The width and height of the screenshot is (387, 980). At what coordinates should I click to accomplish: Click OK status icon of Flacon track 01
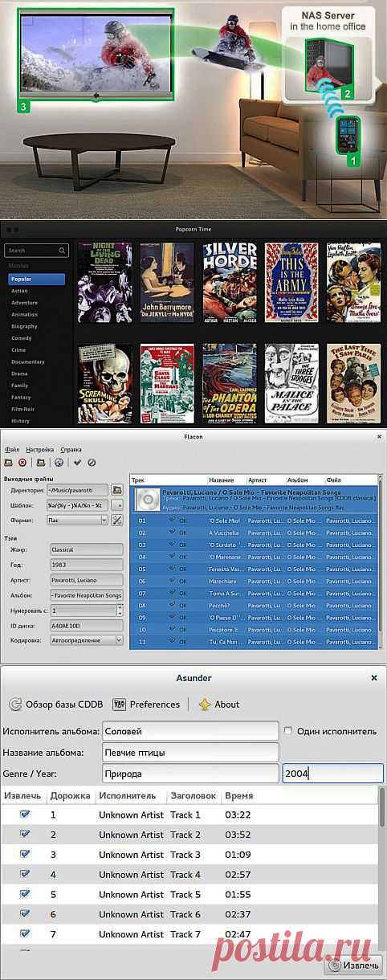[172, 520]
